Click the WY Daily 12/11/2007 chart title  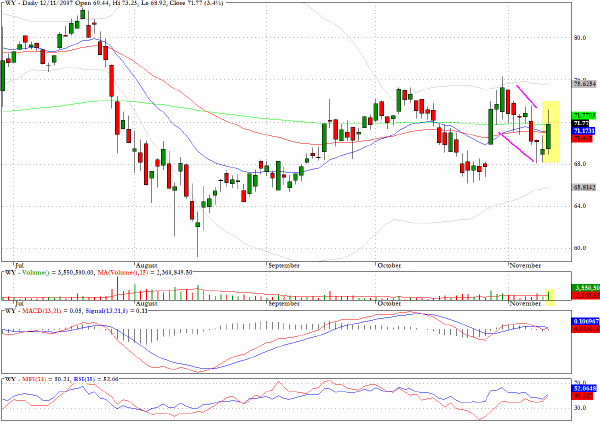(x=114, y=3)
